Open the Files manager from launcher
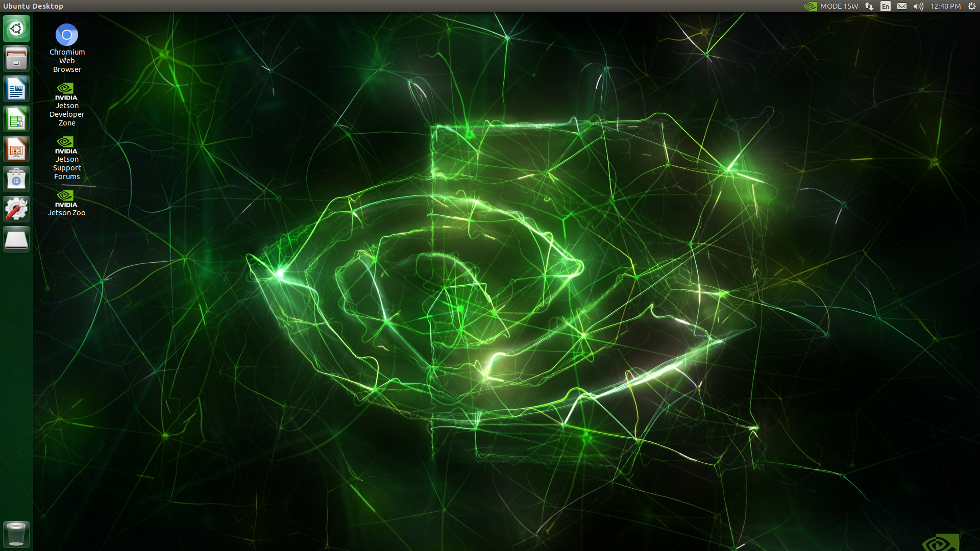Viewport: 980px width, 551px height. tap(16, 59)
